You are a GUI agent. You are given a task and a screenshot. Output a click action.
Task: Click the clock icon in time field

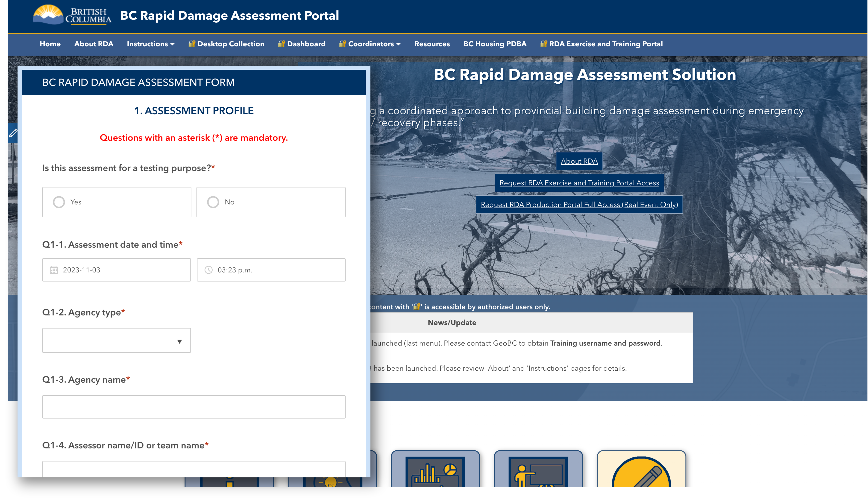(208, 270)
